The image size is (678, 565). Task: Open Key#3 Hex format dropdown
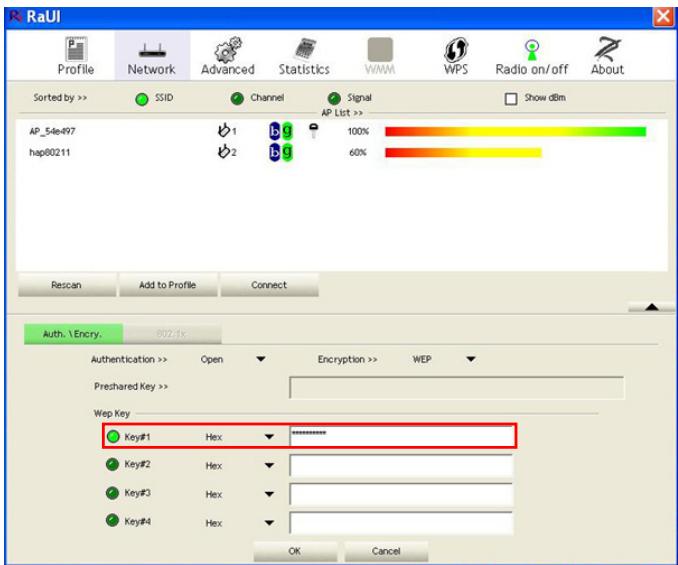(x=269, y=494)
